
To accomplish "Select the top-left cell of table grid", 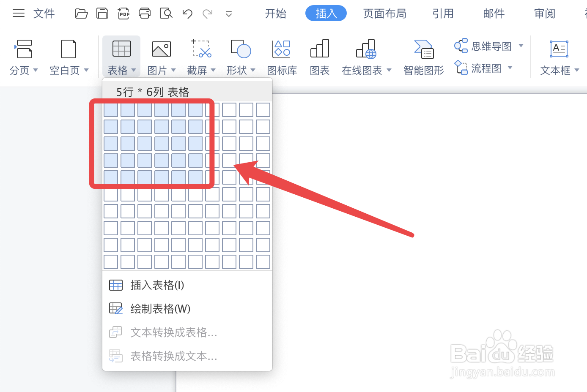I will 111,110.
